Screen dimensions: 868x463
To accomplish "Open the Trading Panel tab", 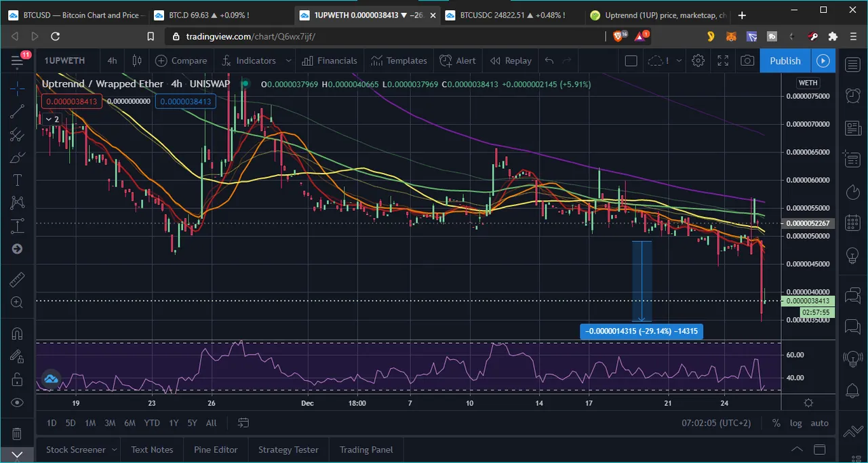I will point(366,449).
